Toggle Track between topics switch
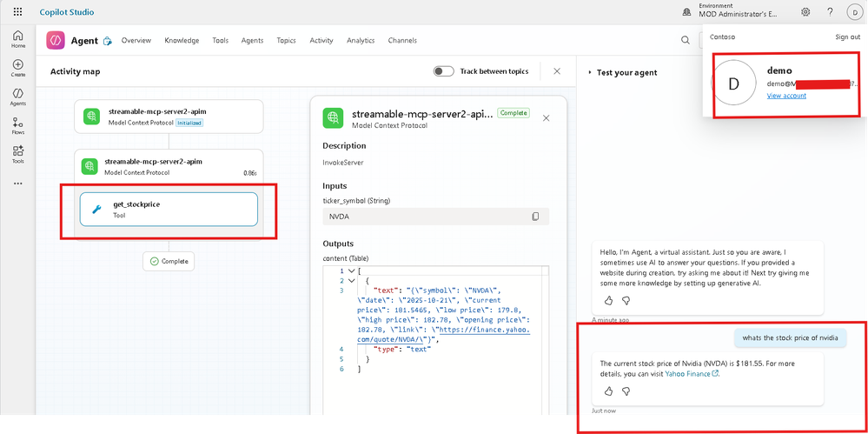Viewport: 868px width, 434px height. click(x=443, y=71)
